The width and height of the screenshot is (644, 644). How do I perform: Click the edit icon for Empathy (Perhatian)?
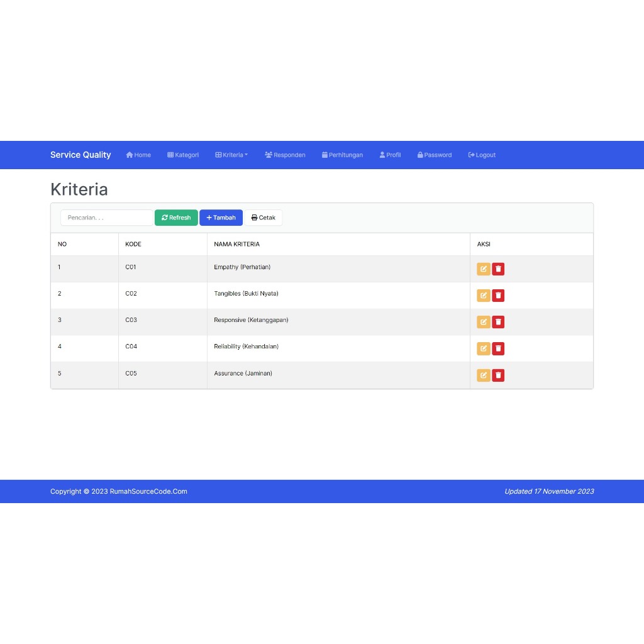484,269
